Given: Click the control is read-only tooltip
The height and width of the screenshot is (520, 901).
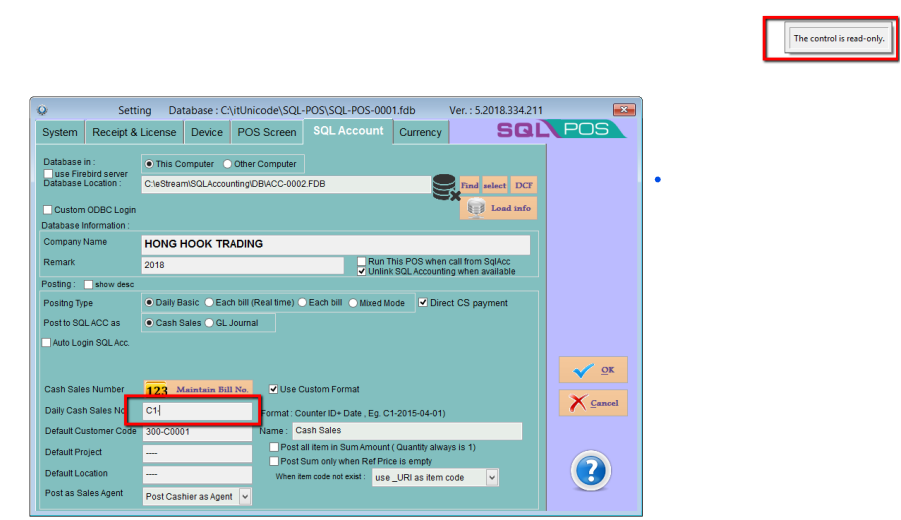Looking at the screenshot, I should tap(838, 38).
